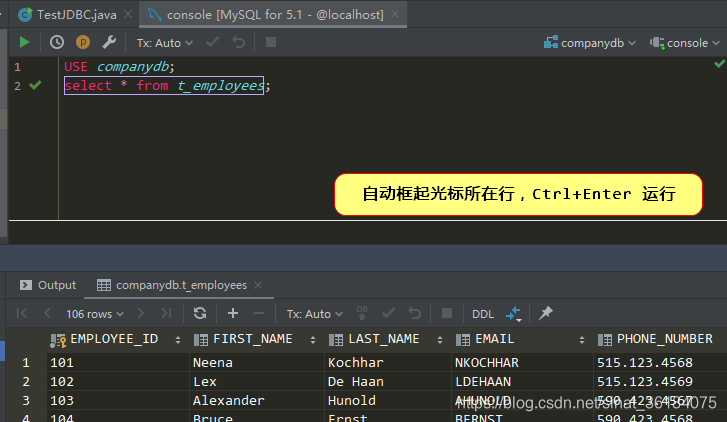This screenshot has width=727, height=422.
Task: Go to next page of results
Action: (x=141, y=313)
